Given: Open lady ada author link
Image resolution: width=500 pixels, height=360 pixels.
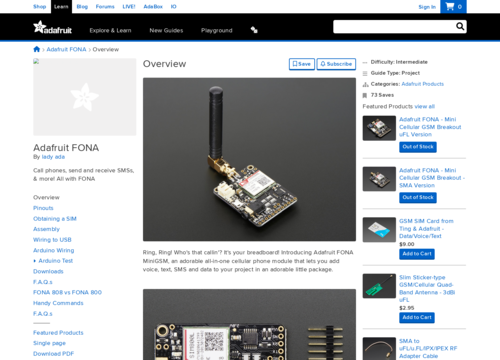Looking at the screenshot, I should coord(53,157).
